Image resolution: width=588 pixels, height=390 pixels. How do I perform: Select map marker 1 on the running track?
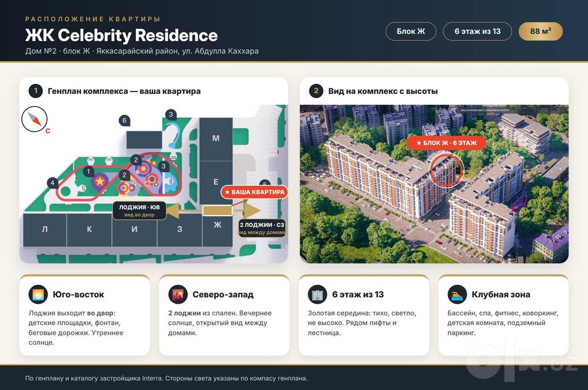click(x=89, y=172)
